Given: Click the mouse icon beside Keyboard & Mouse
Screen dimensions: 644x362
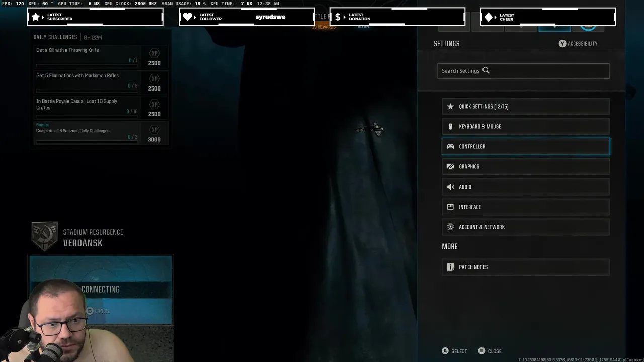Looking at the screenshot, I should point(450,126).
